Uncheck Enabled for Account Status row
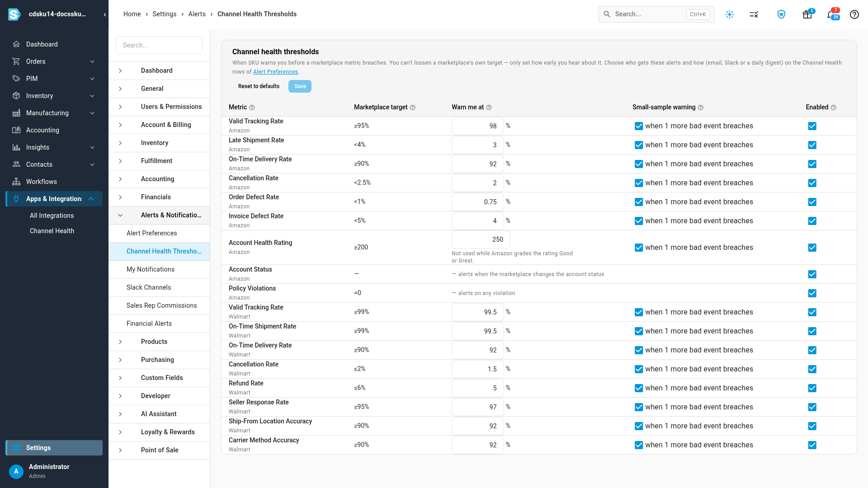The image size is (868, 488). tap(812, 274)
